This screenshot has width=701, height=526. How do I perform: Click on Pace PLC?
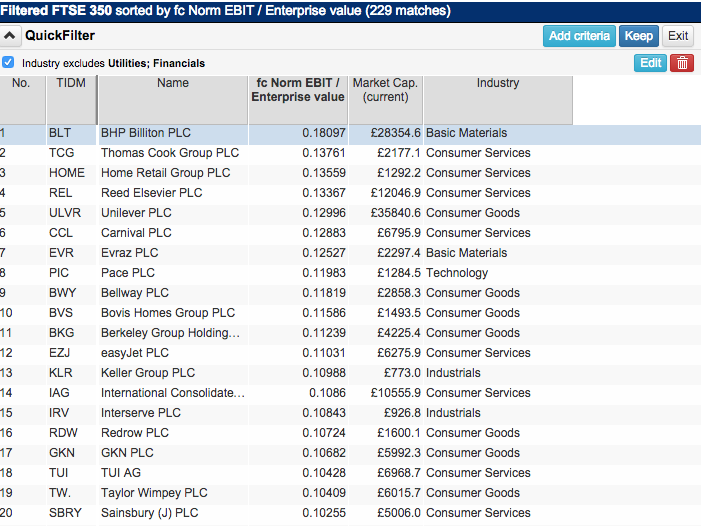coord(128,273)
